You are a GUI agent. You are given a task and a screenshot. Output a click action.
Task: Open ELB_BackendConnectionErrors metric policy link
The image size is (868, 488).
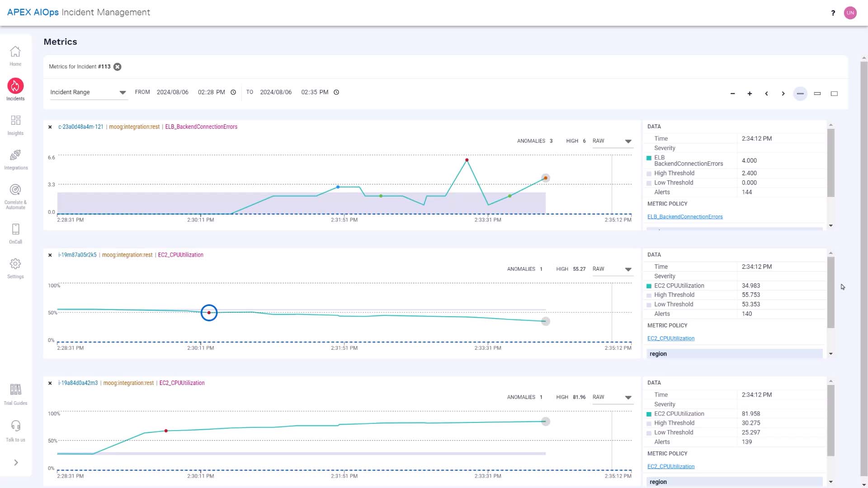tap(685, 217)
